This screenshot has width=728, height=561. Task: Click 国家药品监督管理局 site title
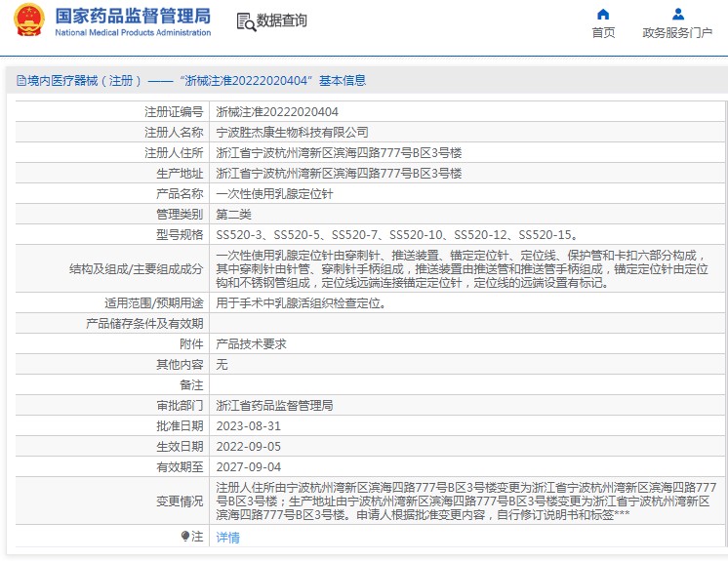click(133, 16)
